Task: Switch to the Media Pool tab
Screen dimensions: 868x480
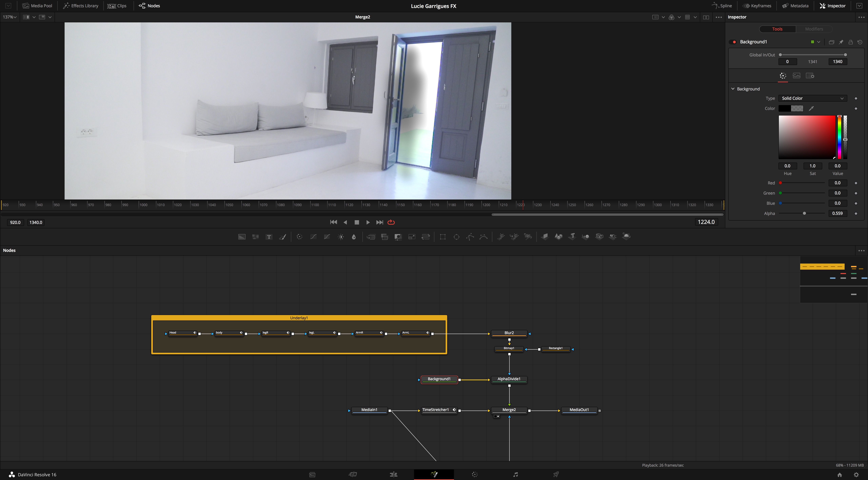Action: coord(37,5)
